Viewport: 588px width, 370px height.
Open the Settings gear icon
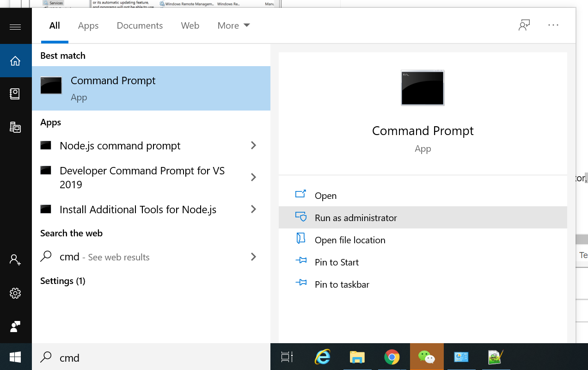pyautogui.click(x=15, y=293)
